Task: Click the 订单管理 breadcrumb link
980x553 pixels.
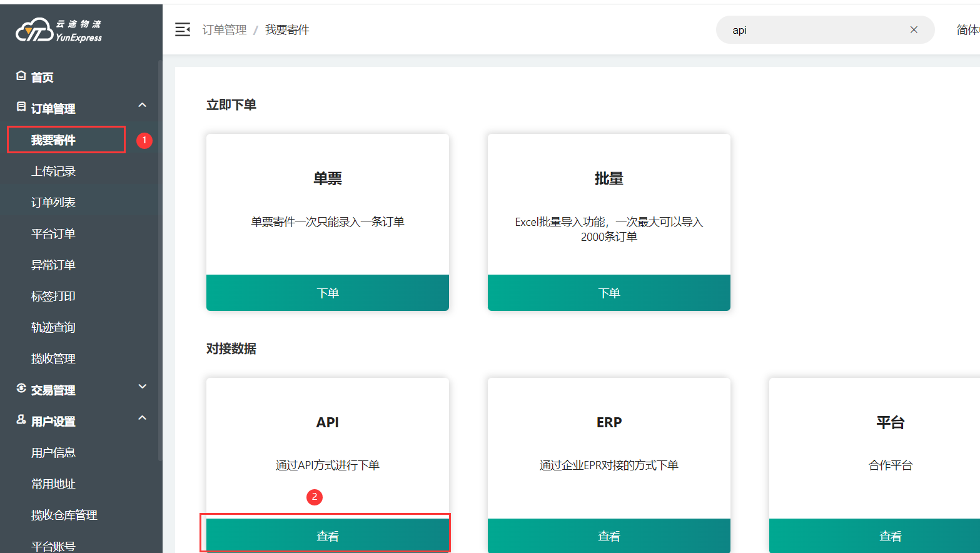Action: 225,29
